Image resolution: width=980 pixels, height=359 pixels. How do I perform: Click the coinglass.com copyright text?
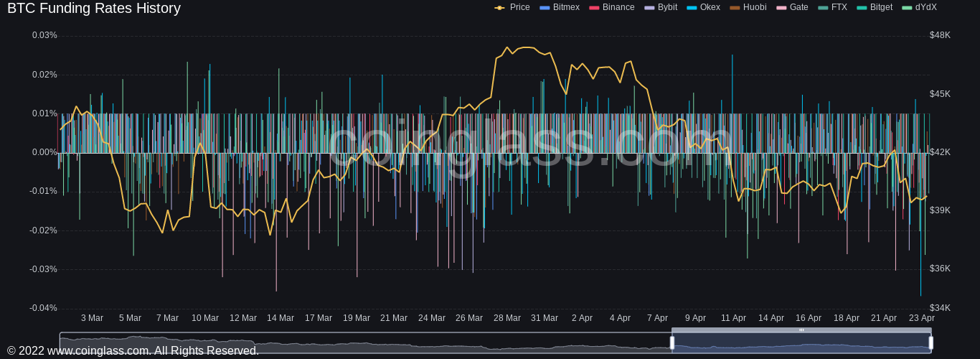point(133,350)
